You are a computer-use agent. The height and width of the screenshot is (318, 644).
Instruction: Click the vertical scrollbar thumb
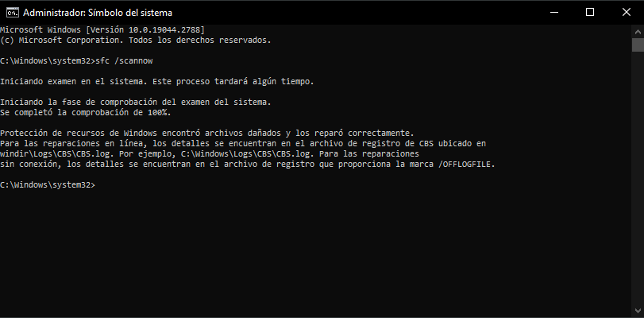638,45
